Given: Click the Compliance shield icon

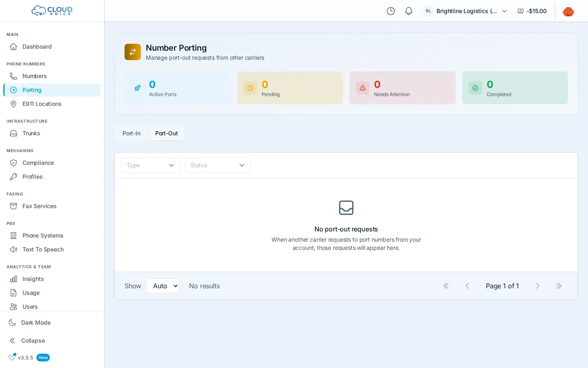Looking at the screenshot, I should click(13, 163).
